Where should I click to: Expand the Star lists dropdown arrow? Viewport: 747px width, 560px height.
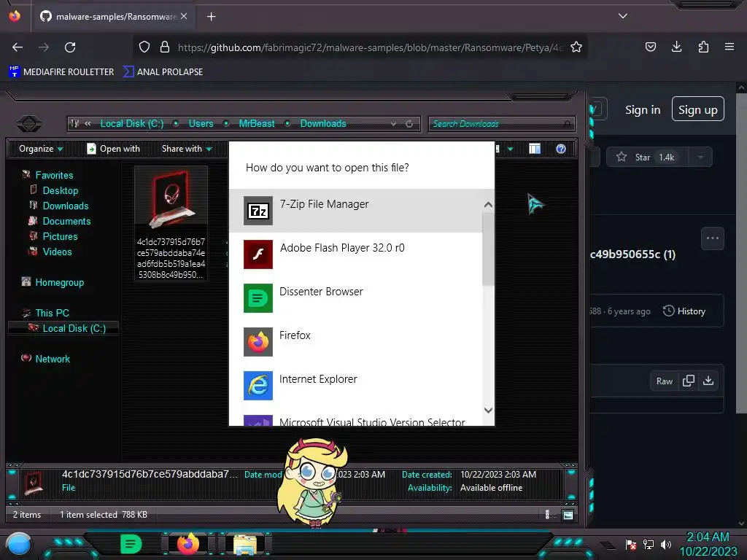point(700,157)
